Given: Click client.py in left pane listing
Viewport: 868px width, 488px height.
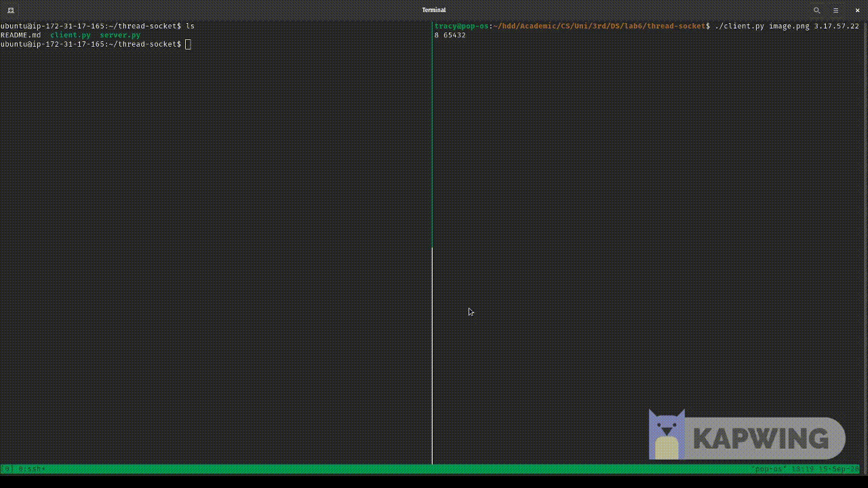Looking at the screenshot, I should click(x=71, y=35).
